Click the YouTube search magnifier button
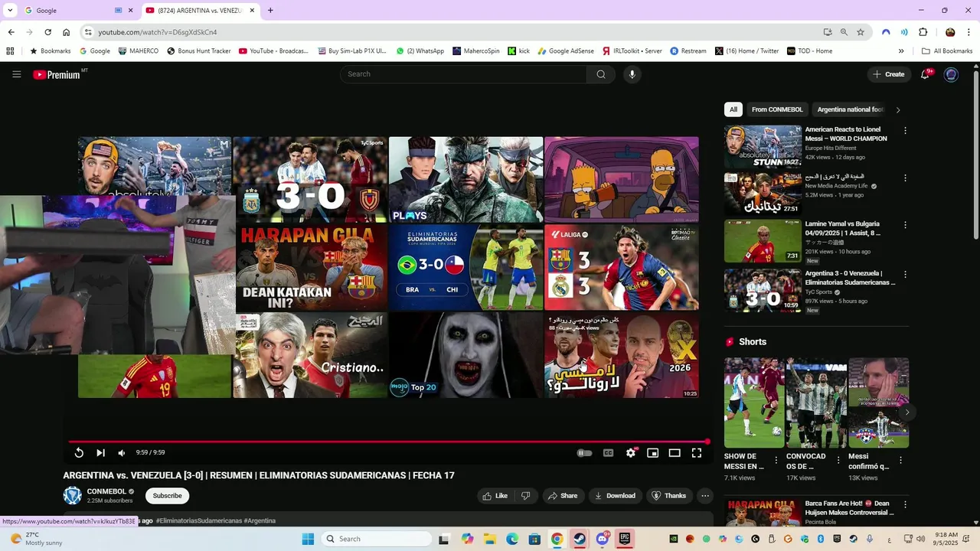Viewport: 980px width, 551px height. (x=601, y=74)
